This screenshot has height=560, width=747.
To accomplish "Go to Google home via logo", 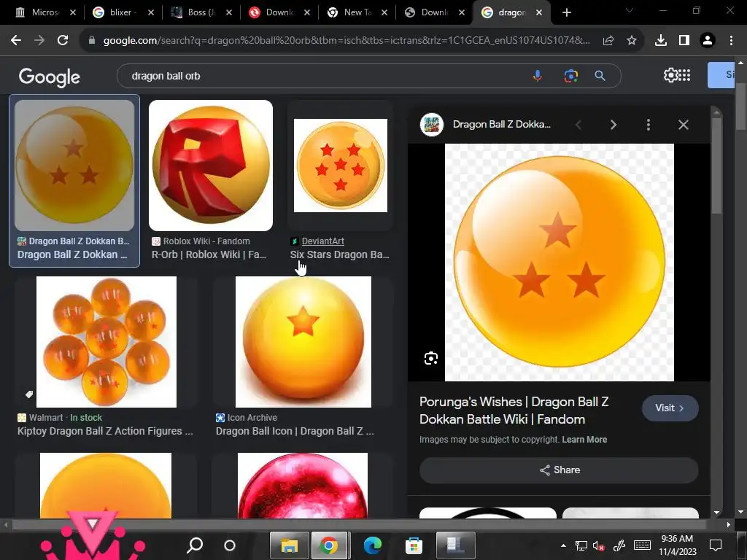I will [x=50, y=77].
